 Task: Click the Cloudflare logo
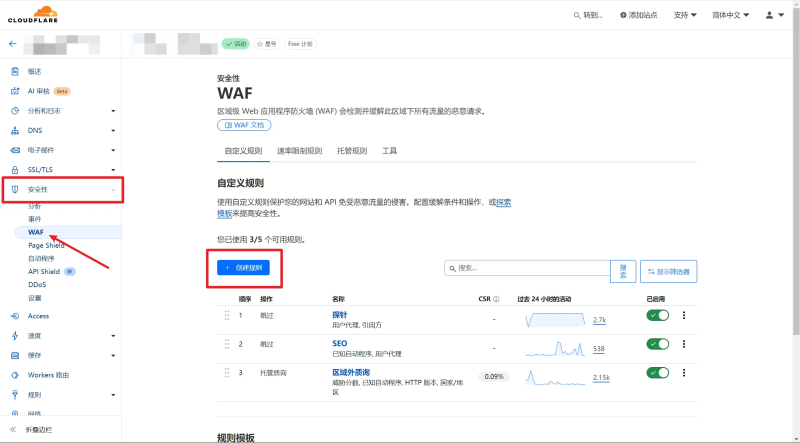pos(33,14)
